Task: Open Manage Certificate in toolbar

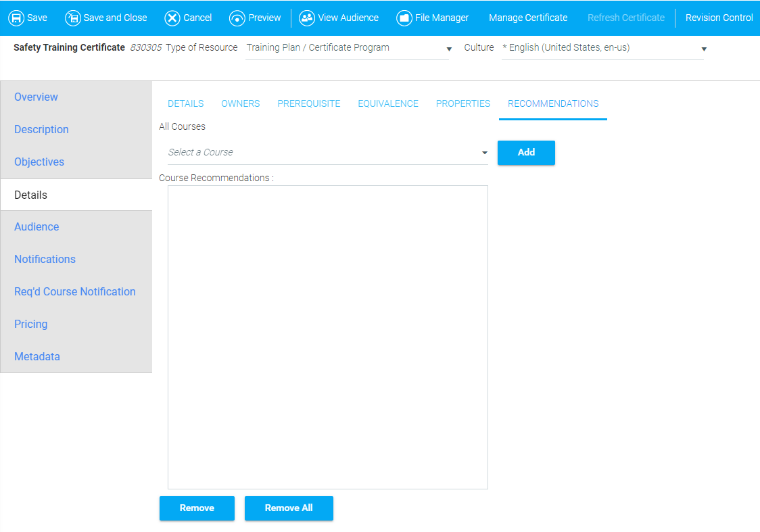Action: pyautogui.click(x=528, y=18)
